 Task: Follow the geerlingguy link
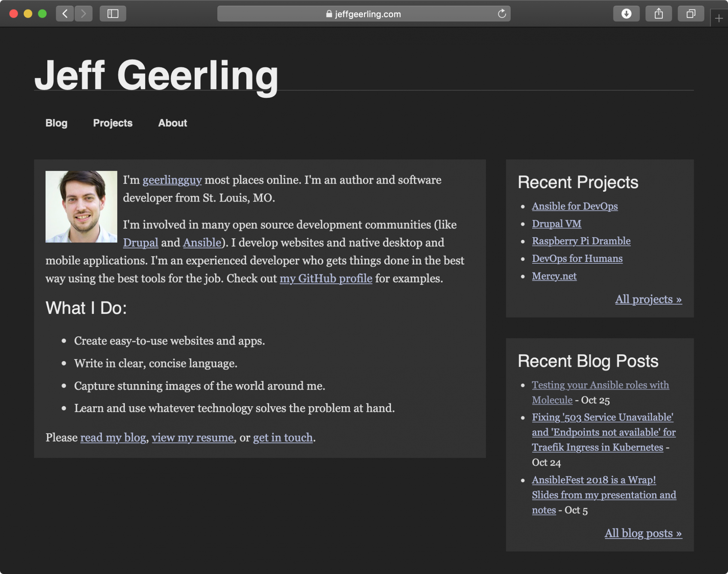pos(172,180)
